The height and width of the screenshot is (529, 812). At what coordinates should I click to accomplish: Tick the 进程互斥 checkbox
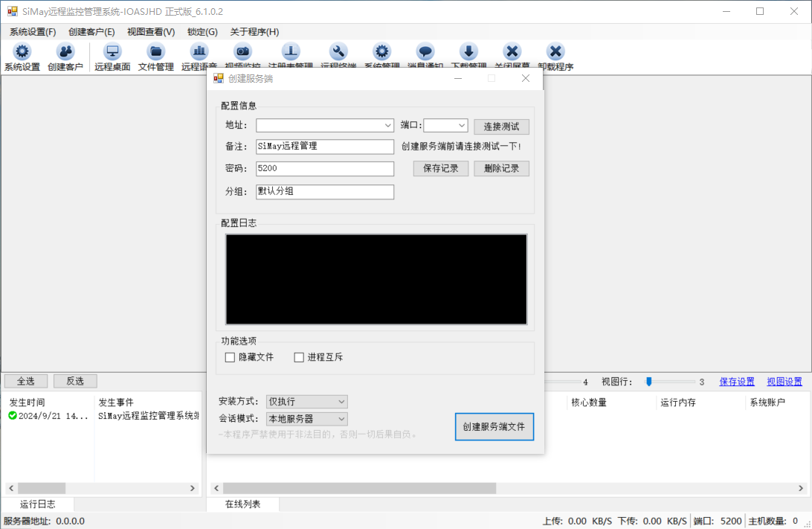[x=299, y=357]
